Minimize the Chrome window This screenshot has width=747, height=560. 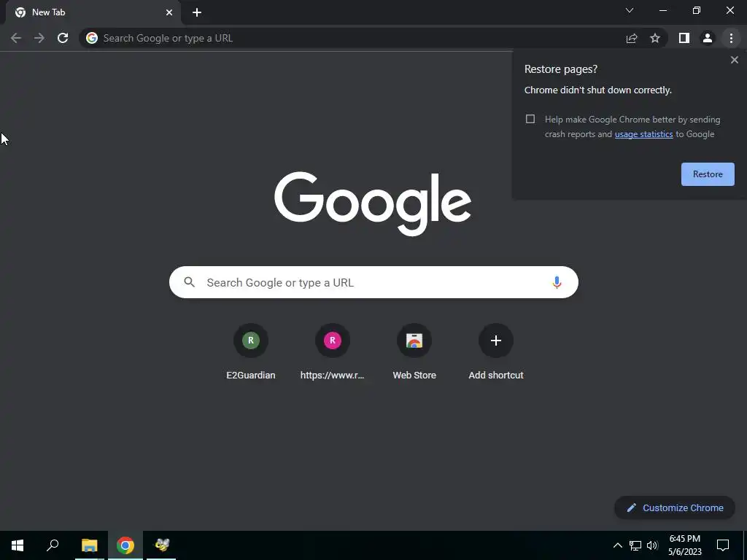[662, 10]
